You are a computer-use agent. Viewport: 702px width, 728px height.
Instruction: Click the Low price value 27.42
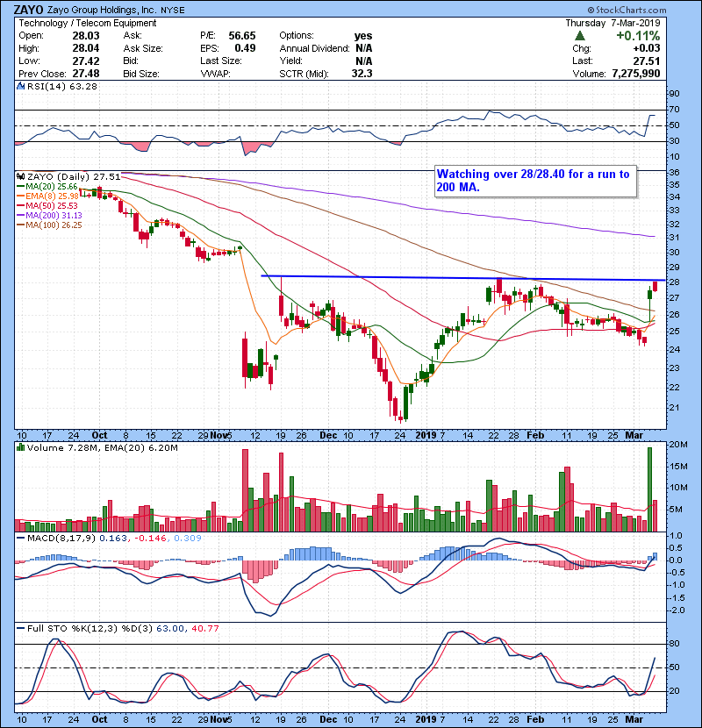click(86, 61)
